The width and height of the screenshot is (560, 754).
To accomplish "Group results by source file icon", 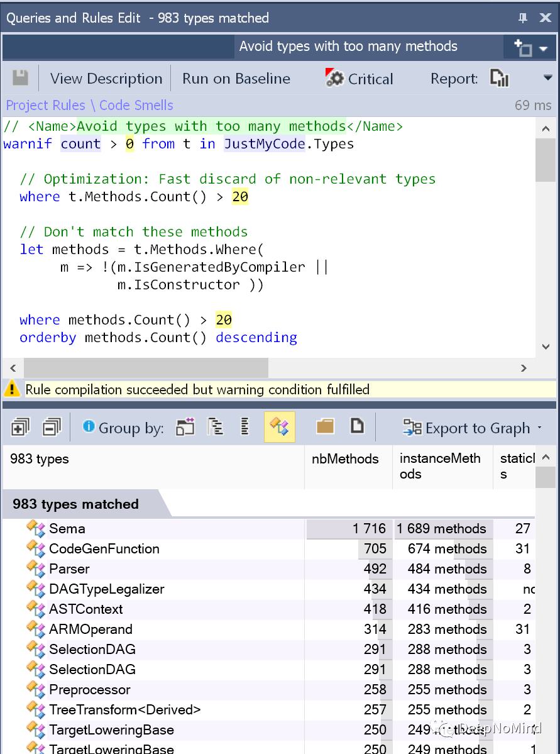I will 356,426.
